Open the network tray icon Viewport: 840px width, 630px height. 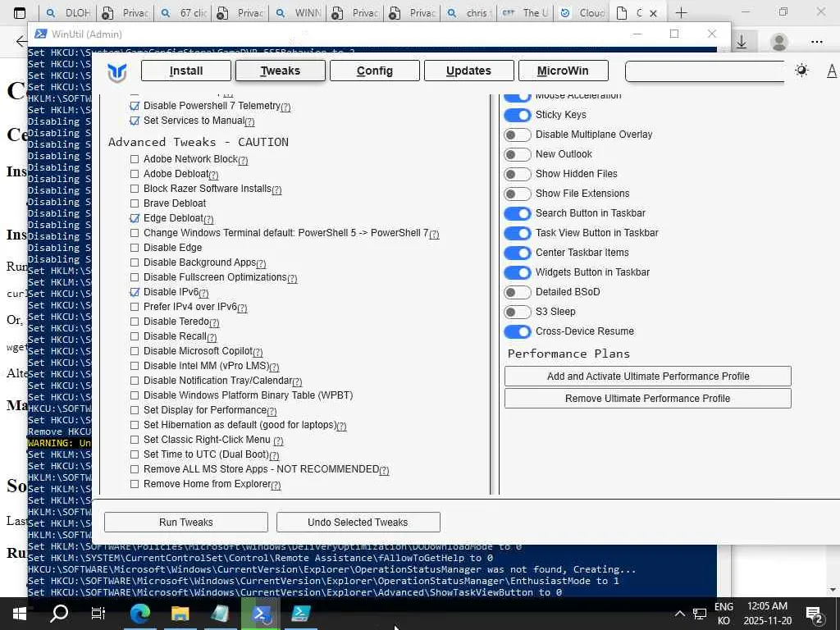(x=699, y=614)
